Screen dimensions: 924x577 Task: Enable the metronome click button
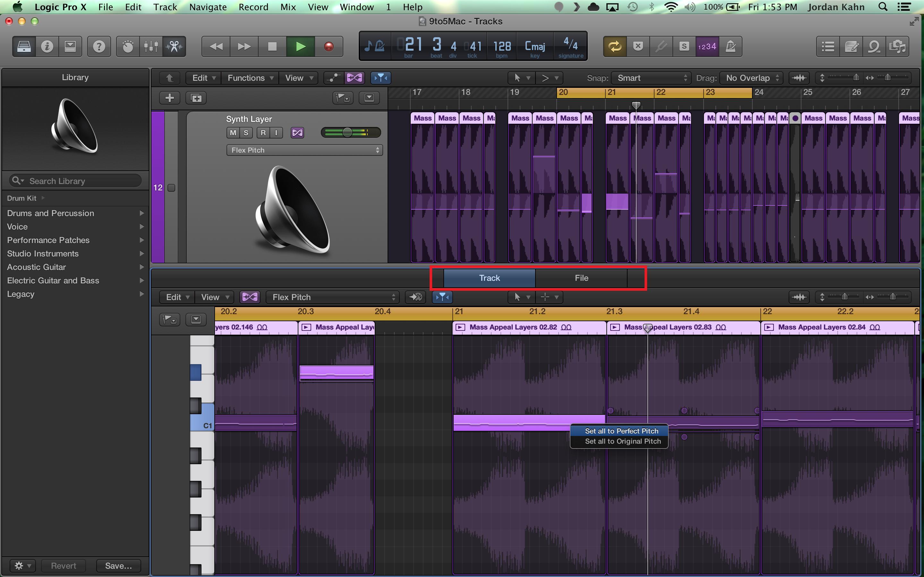point(730,46)
